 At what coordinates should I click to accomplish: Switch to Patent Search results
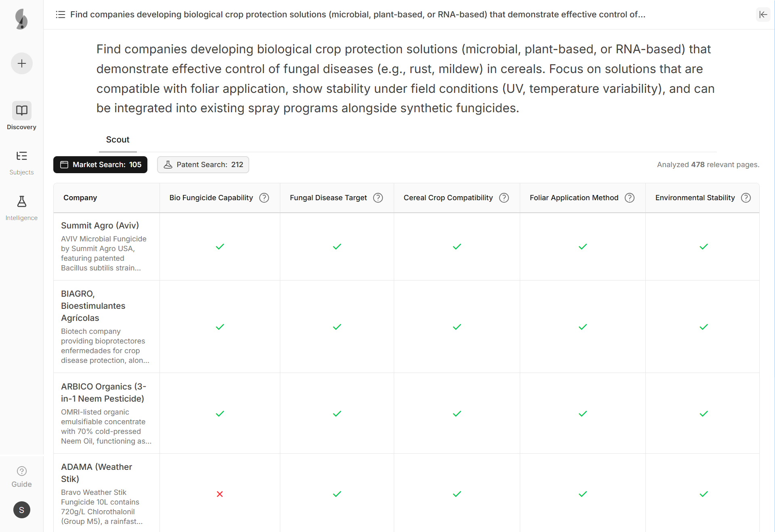click(x=203, y=165)
